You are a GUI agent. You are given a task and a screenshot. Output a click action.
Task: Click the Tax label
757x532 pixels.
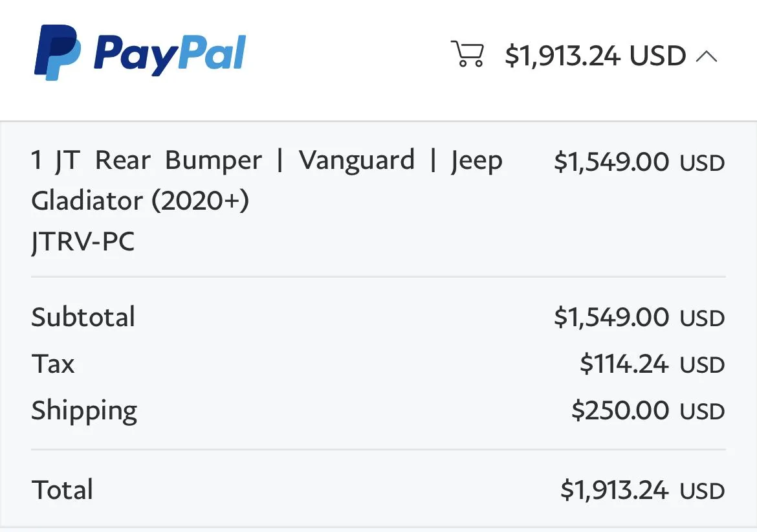[53, 364]
